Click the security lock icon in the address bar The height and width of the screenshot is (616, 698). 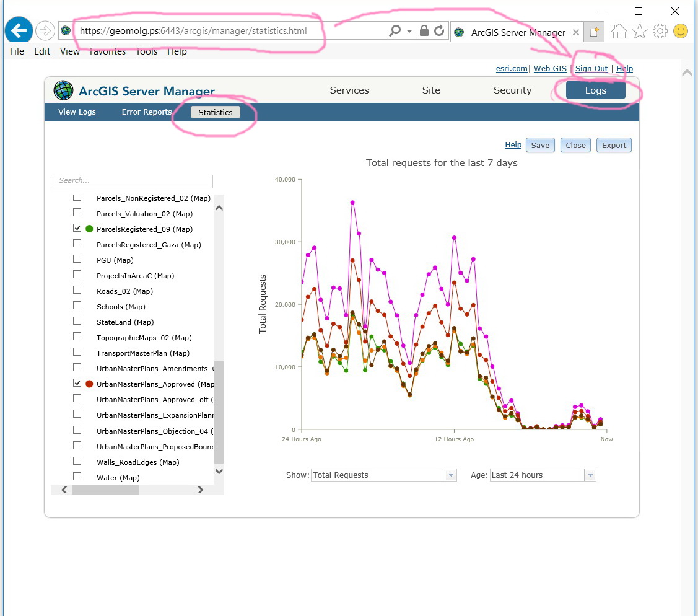point(425,30)
